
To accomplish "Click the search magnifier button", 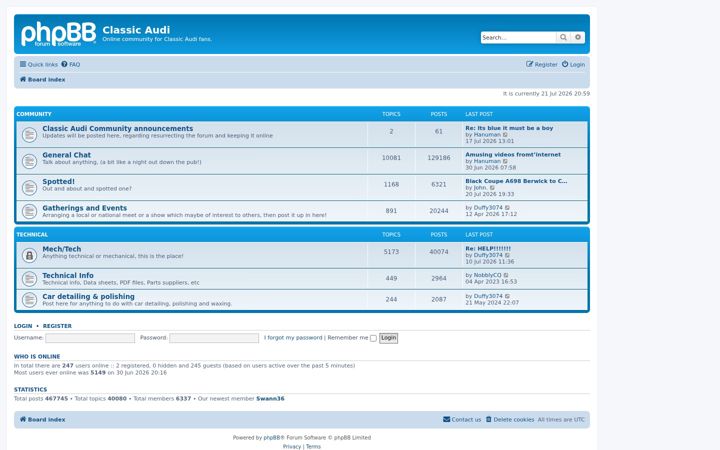I will pos(563,37).
